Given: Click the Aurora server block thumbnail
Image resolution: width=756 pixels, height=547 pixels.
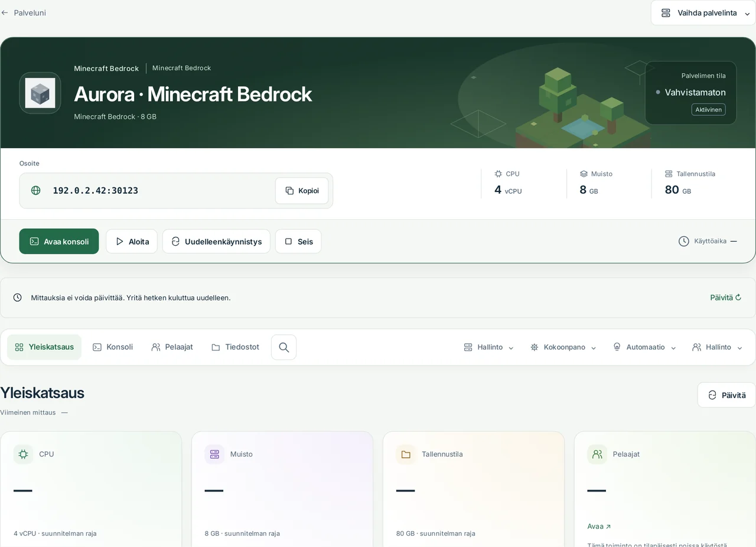Looking at the screenshot, I should 40,93.
